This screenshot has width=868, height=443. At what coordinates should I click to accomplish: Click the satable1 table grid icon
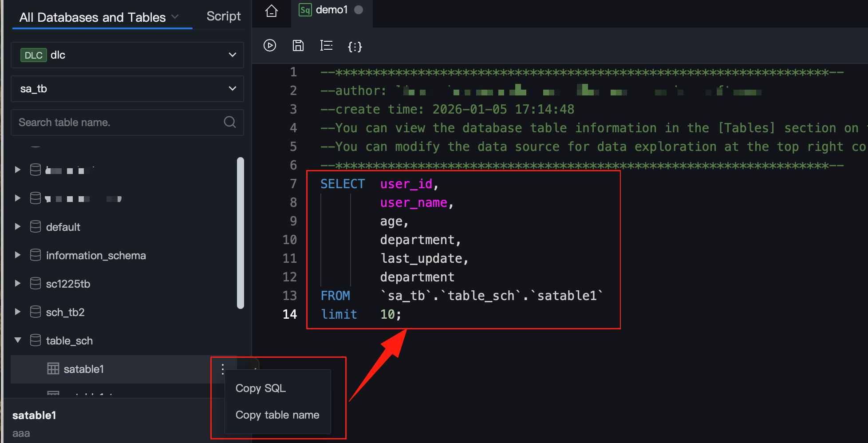(x=53, y=369)
